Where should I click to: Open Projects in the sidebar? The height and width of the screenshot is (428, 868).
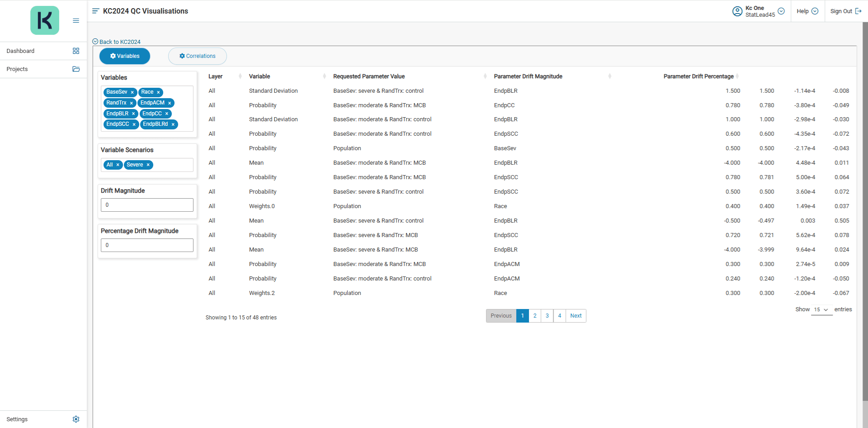(x=43, y=69)
